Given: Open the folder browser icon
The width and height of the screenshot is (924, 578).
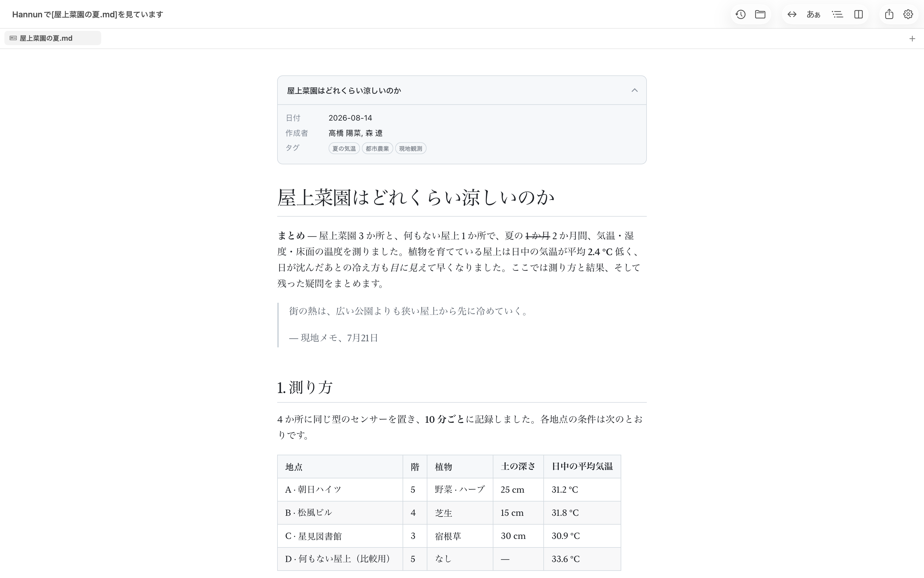Looking at the screenshot, I should pyautogui.click(x=760, y=15).
